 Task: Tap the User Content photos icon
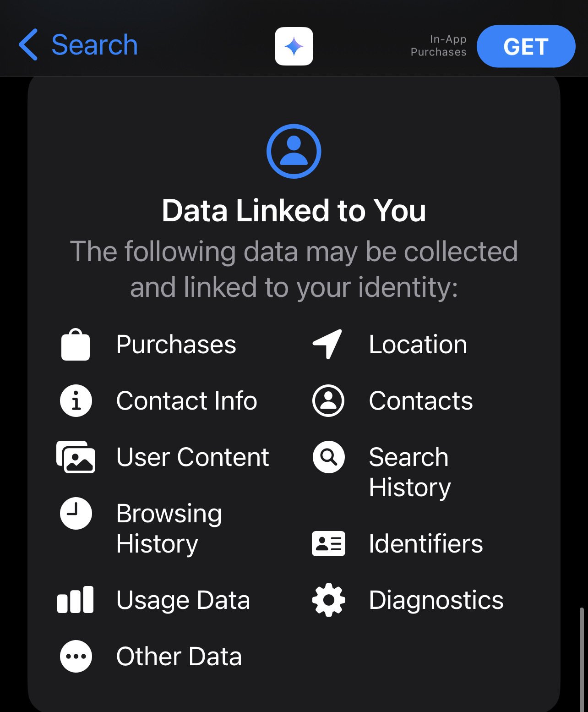[76, 457]
